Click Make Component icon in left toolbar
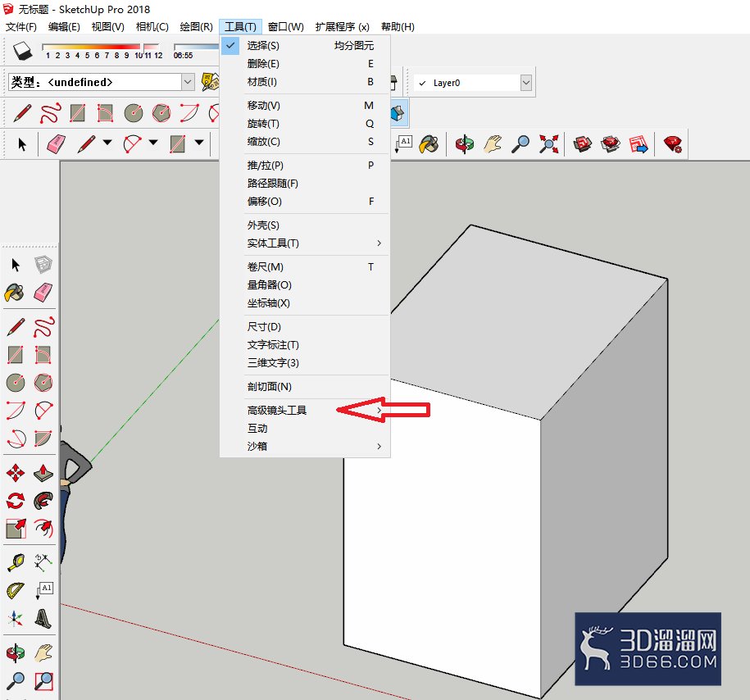The image size is (750, 700). [43, 265]
